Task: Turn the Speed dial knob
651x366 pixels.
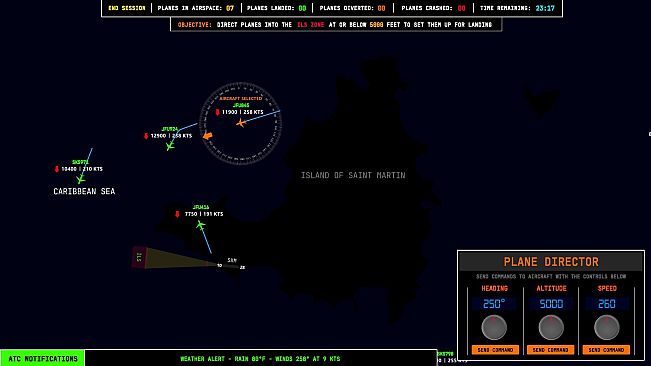Action: click(607, 327)
